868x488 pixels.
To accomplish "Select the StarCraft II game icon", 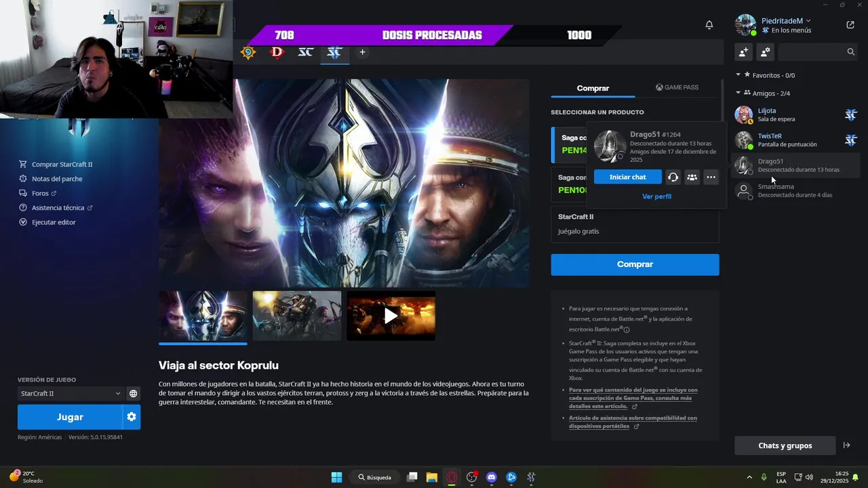I will 334,52.
